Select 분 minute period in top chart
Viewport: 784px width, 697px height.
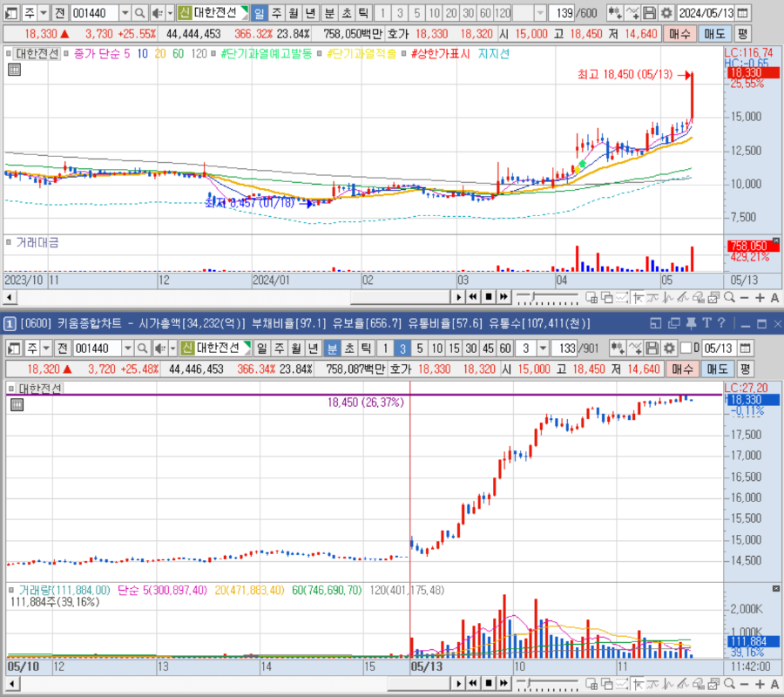(329, 12)
